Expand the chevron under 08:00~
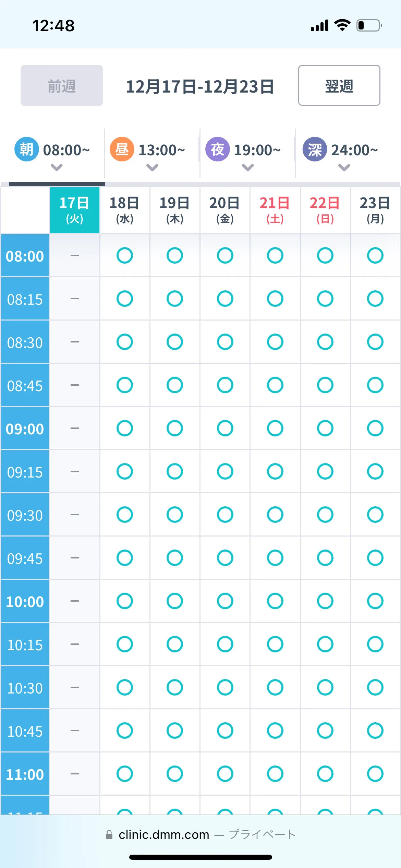The image size is (401, 868). tap(57, 167)
